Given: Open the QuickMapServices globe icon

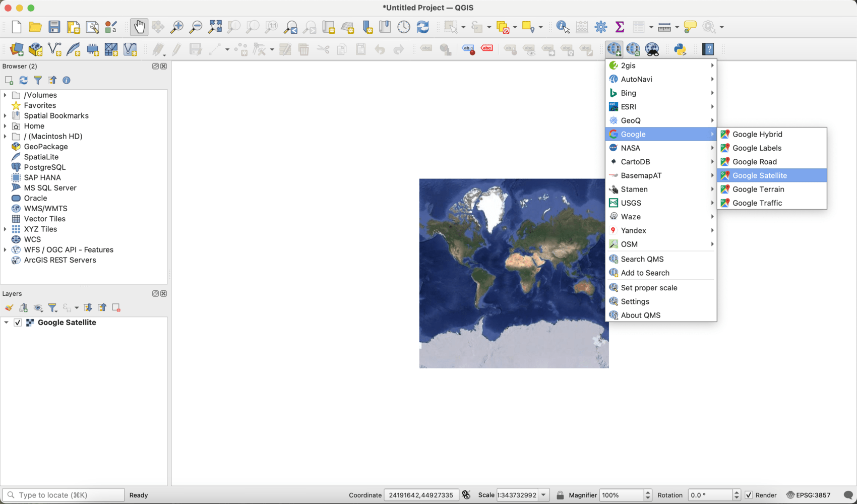Looking at the screenshot, I should pyautogui.click(x=614, y=49).
